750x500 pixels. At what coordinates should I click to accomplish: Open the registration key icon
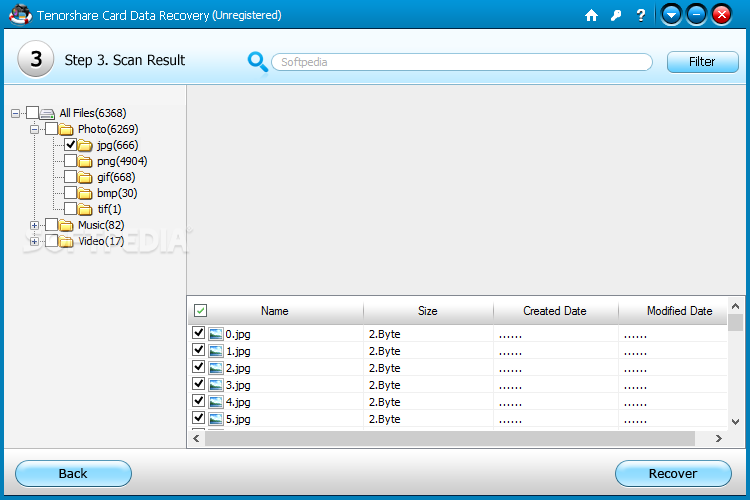click(616, 15)
